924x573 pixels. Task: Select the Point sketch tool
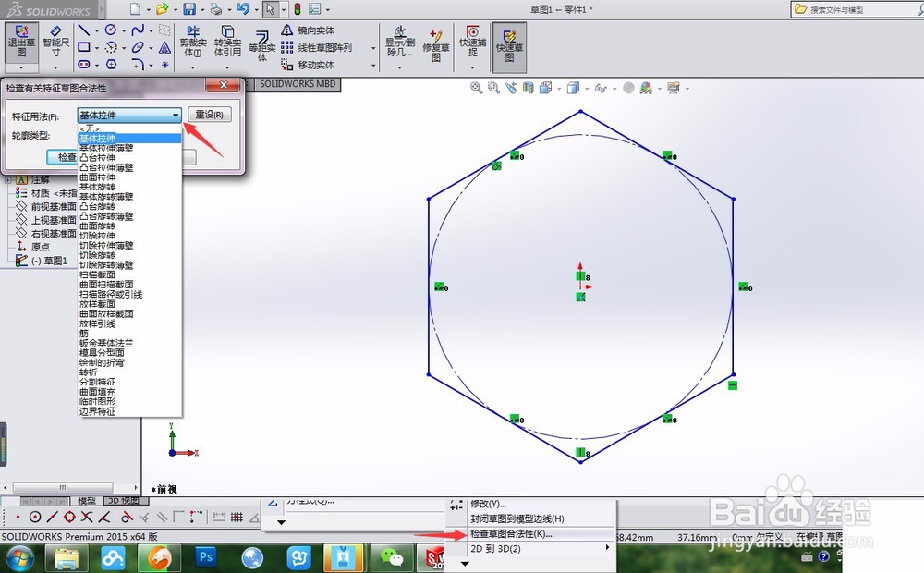click(x=165, y=65)
